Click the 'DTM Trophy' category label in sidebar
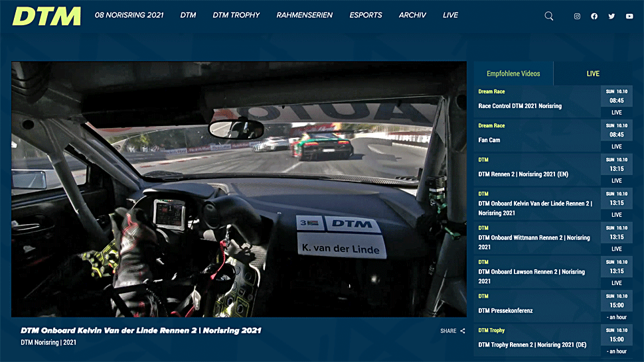 (x=491, y=330)
